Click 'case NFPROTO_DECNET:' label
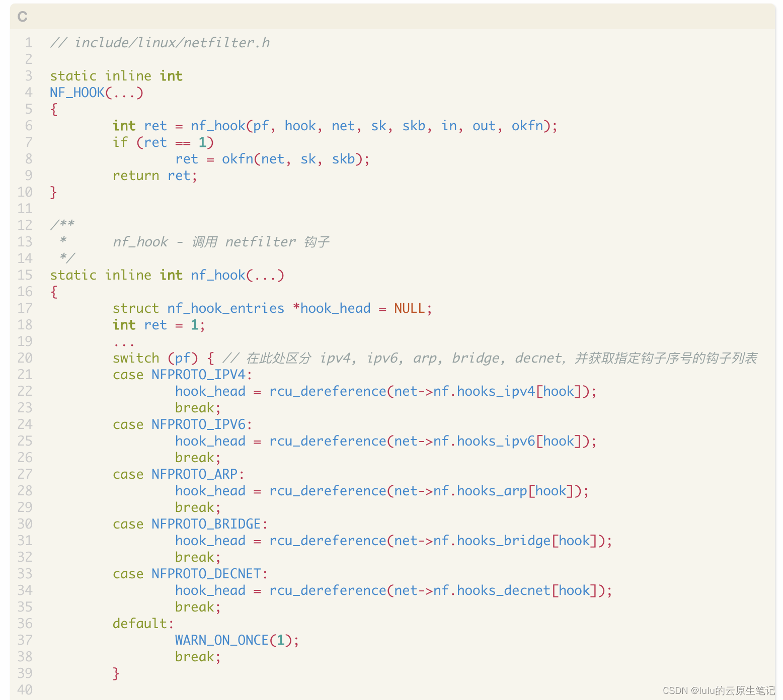Viewport: 783px width, 700px height. tap(190, 574)
